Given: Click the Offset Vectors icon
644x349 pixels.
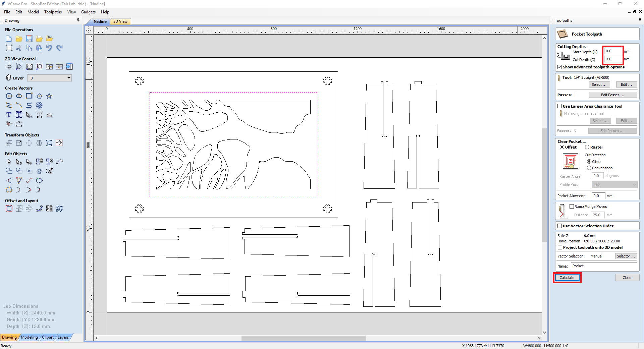Looking at the screenshot, I should (x=9, y=209).
